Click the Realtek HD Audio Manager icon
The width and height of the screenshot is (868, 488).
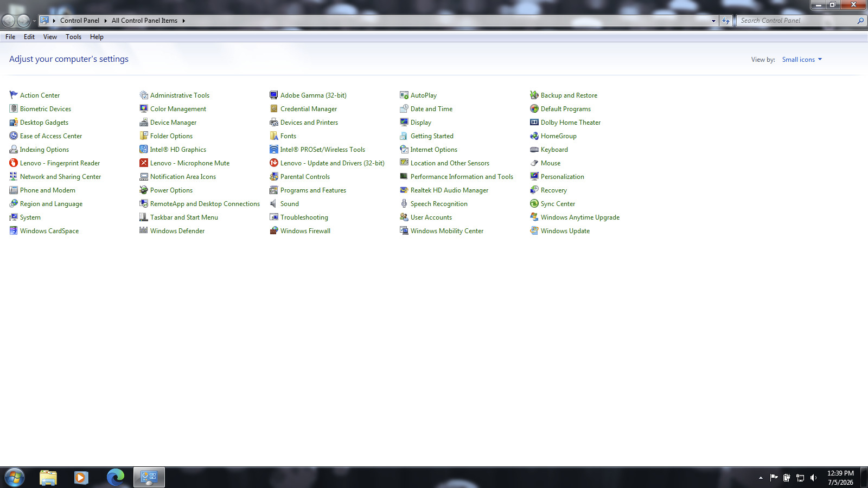click(x=404, y=190)
